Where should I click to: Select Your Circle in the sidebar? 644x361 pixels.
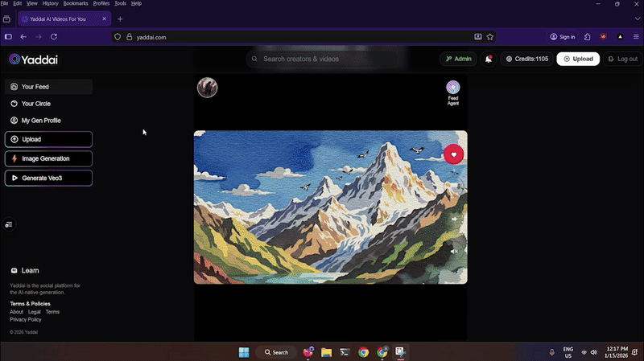pos(35,104)
